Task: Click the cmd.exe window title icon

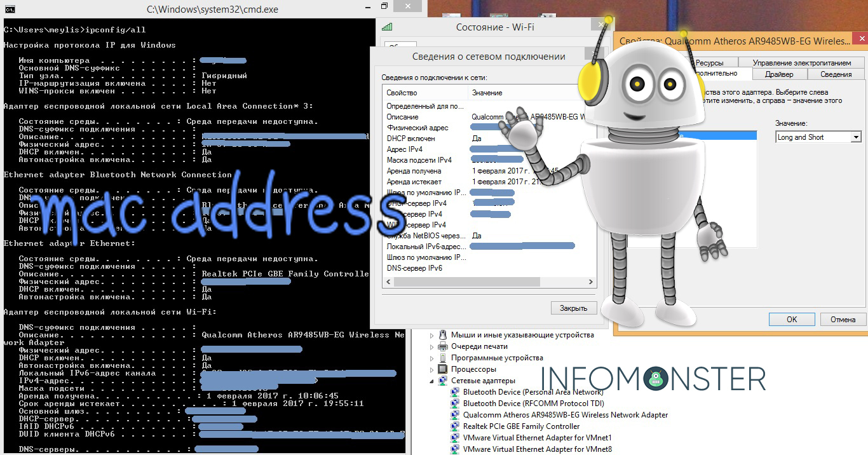Action: pyautogui.click(x=10, y=10)
